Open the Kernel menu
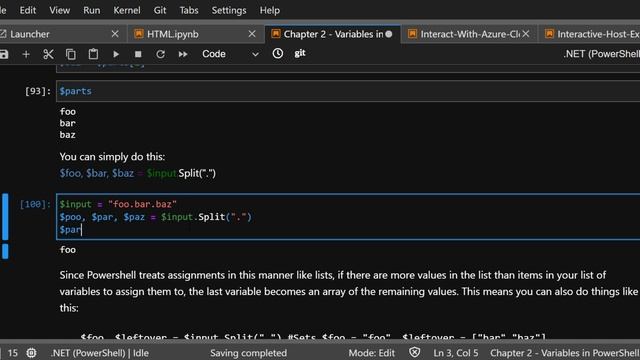This screenshot has height=360, width=640. pos(127,10)
